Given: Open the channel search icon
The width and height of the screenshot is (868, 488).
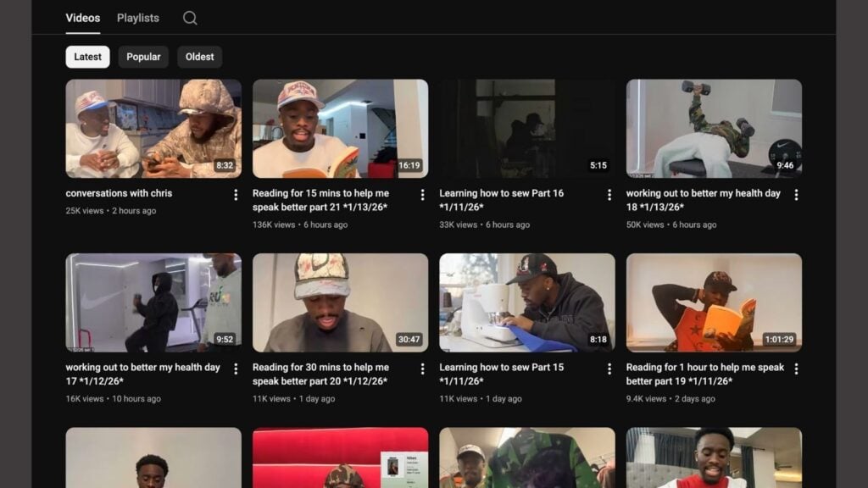Looking at the screenshot, I should (x=190, y=17).
